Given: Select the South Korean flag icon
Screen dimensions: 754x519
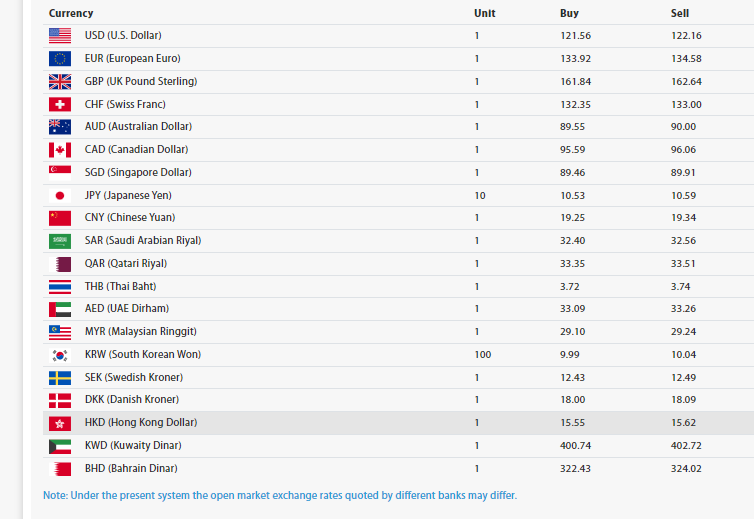Looking at the screenshot, I should click(60, 355).
